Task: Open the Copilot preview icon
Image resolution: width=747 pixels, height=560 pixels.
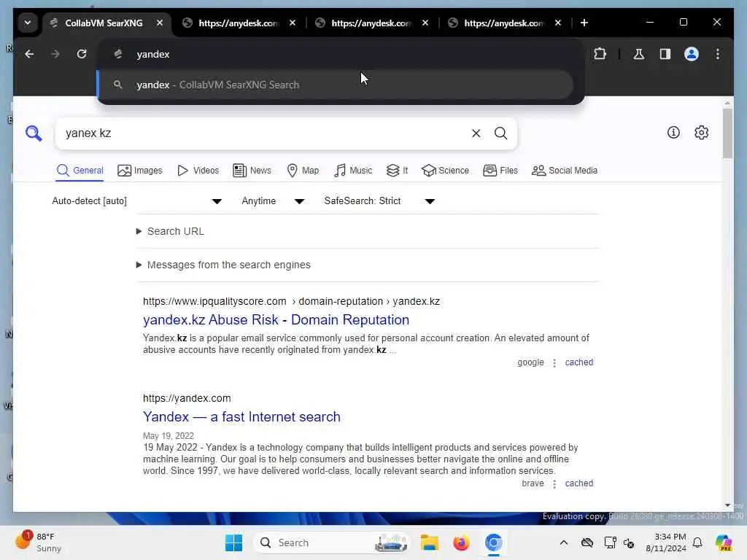Action: tap(723, 542)
